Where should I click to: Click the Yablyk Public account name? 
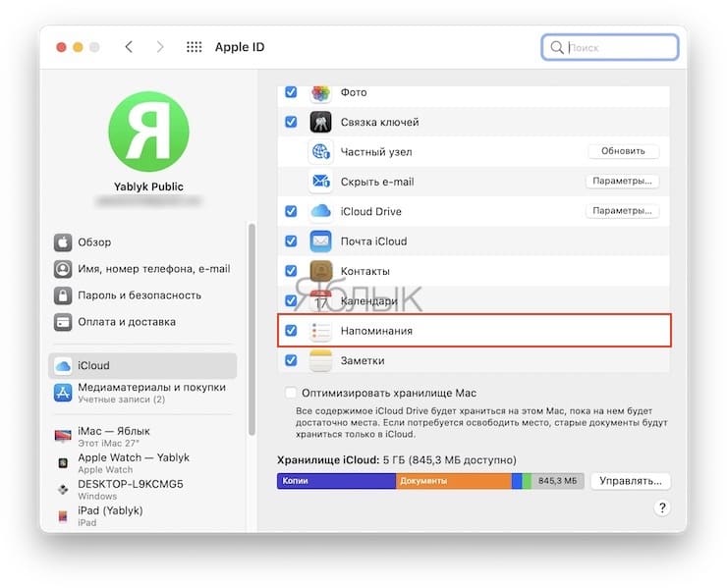pyautogui.click(x=148, y=187)
